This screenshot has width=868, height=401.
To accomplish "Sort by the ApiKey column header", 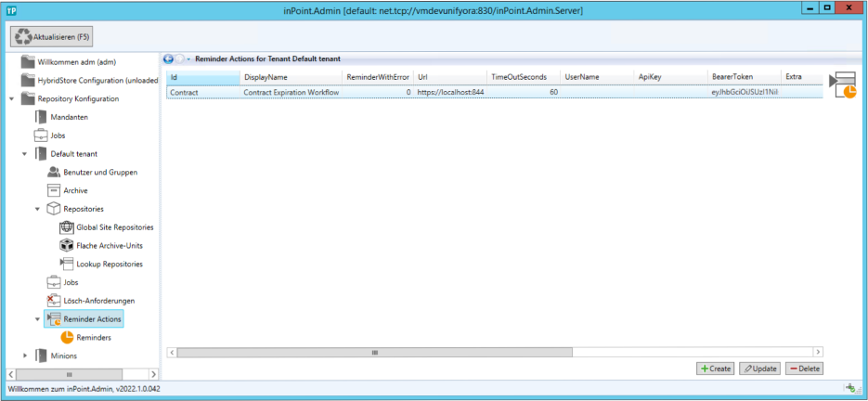I will [670, 77].
